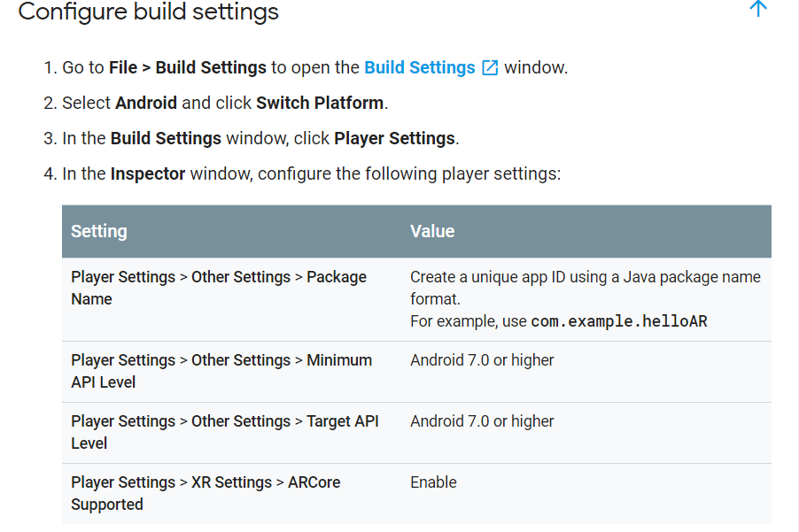The image size is (799, 532).
Task: Click the Setting column header
Action: point(99,231)
